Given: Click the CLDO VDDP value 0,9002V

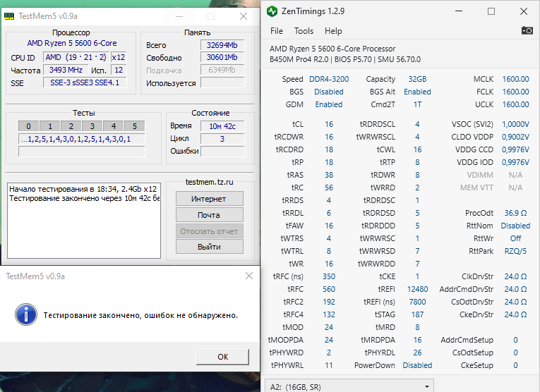Looking at the screenshot, I should pyautogui.click(x=515, y=137).
